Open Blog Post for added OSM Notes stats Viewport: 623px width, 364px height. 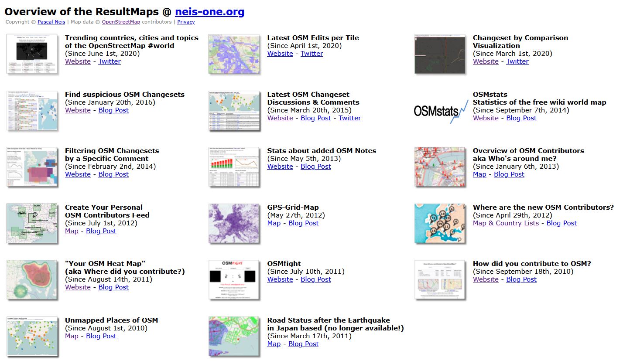(316, 167)
